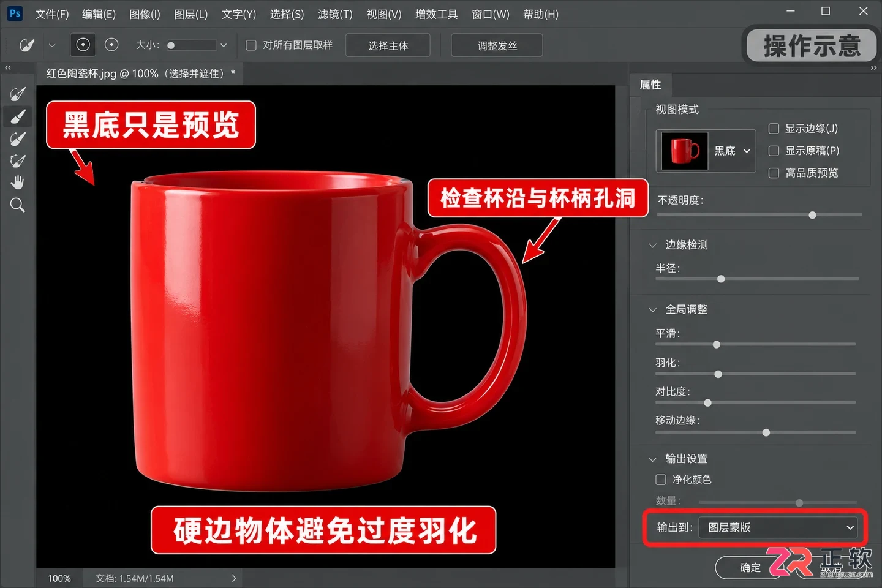882x588 pixels.
Task: Select the Quick Selection tool atop the left toolbar
Action: click(18, 94)
